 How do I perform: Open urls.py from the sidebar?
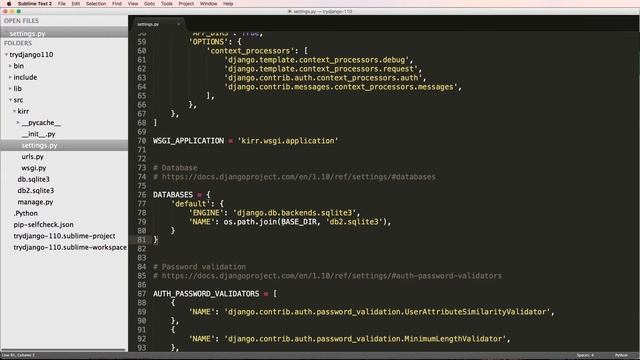click(33, 157)
